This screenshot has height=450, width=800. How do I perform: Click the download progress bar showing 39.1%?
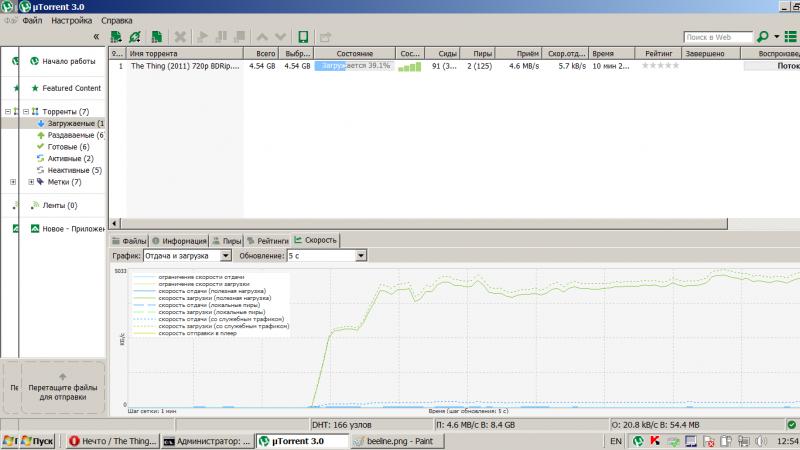click(354, 66)
